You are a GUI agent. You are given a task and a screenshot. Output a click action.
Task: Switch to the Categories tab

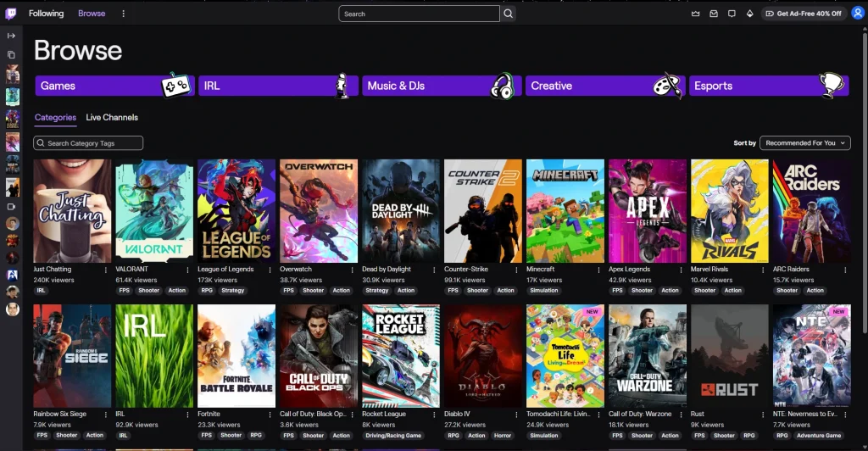55,117
